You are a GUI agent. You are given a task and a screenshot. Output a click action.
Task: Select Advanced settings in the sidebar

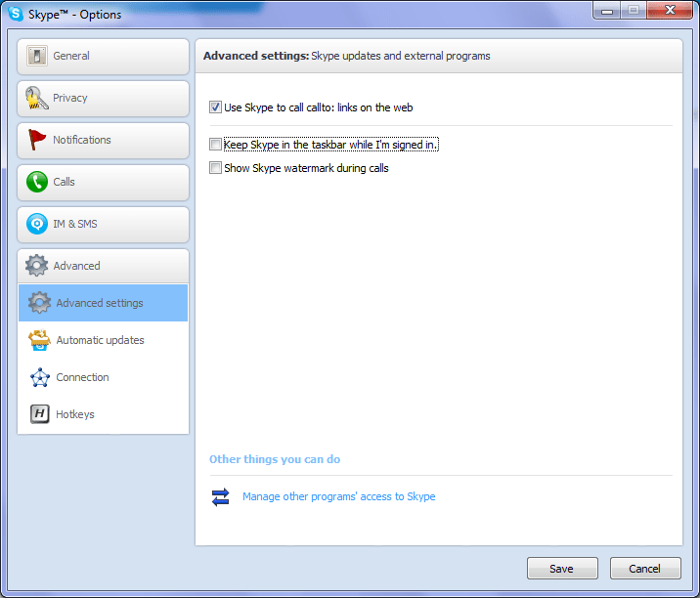103,303
